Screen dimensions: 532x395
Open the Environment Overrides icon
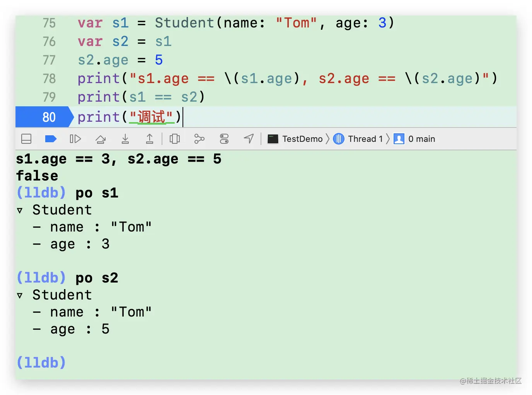click(x=224, y=139)
